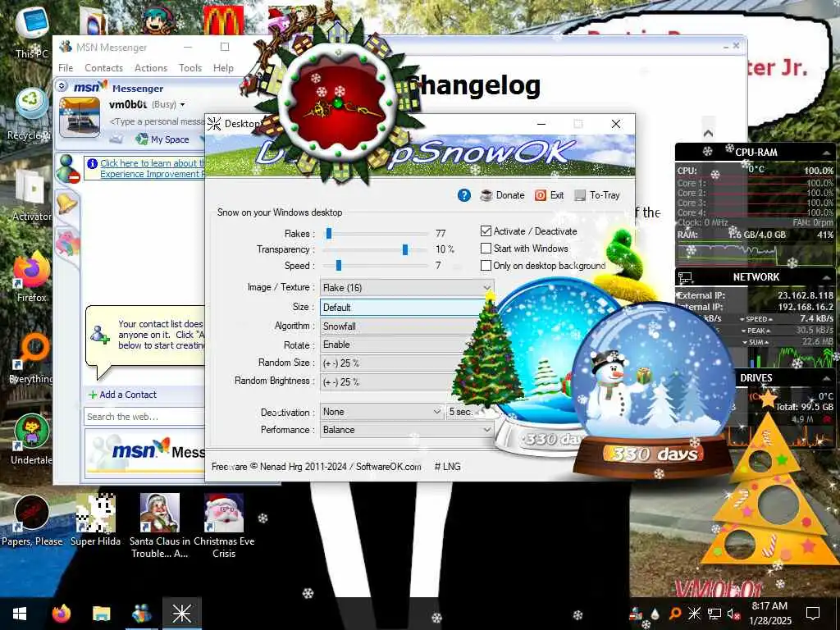This screenshot has height=630, width=840.
Task: Click the snowflake tray icon
Action: click(x=694, y=614)
